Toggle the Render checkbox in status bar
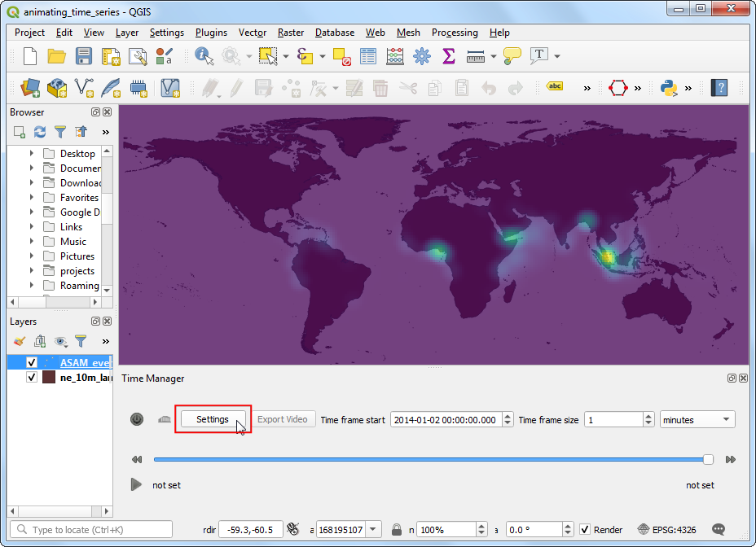 [x=584, y=529]
